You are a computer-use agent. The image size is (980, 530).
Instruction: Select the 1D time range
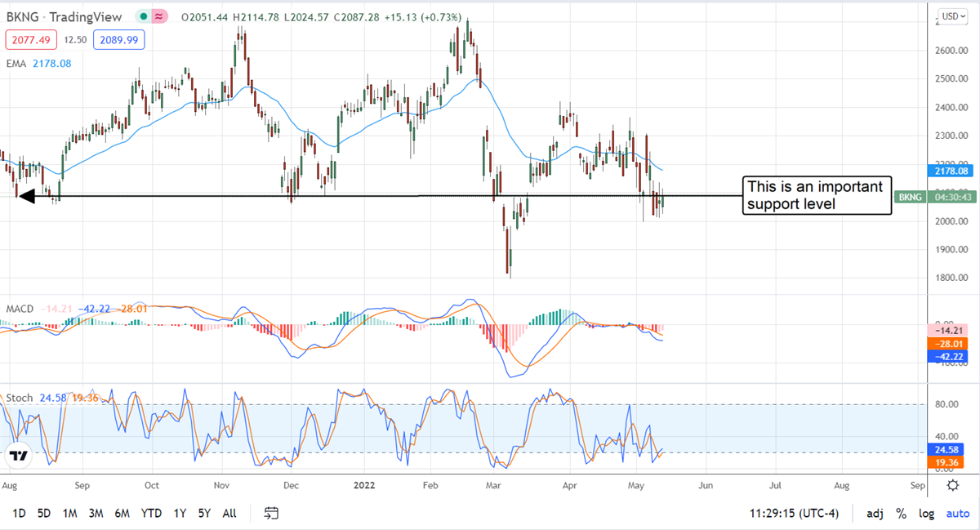(20, 514)
